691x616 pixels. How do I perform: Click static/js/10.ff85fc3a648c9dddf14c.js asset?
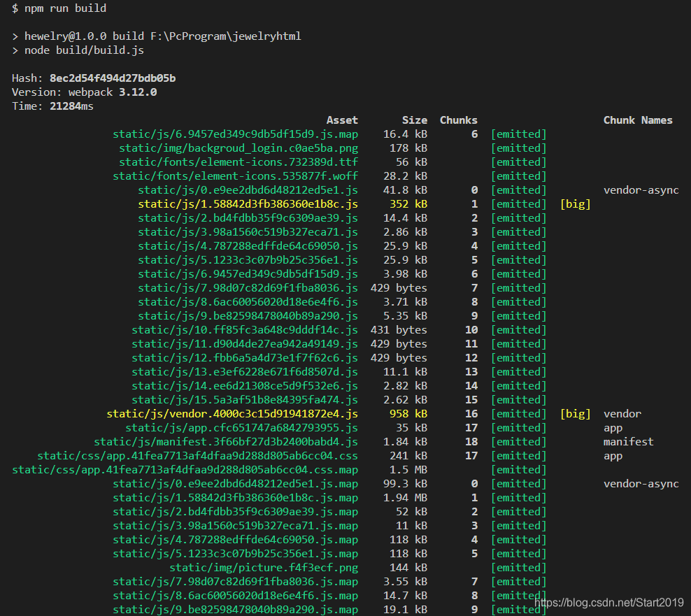(x=245, y=330)
